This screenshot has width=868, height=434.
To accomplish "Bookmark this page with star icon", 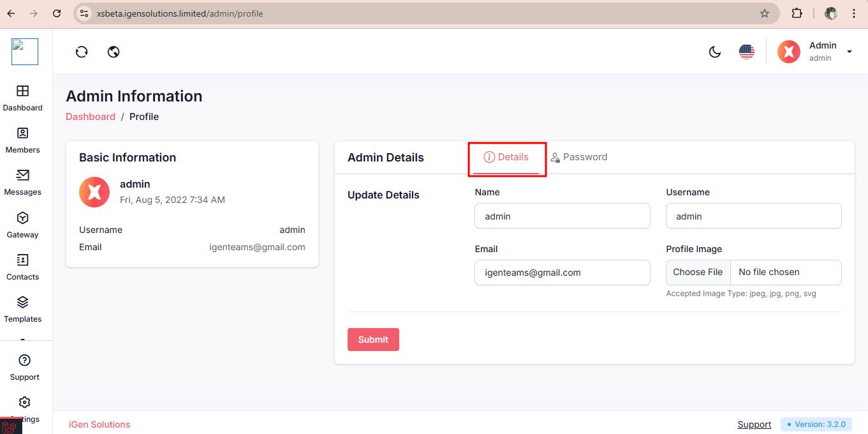I will click(x=765, y=13).
